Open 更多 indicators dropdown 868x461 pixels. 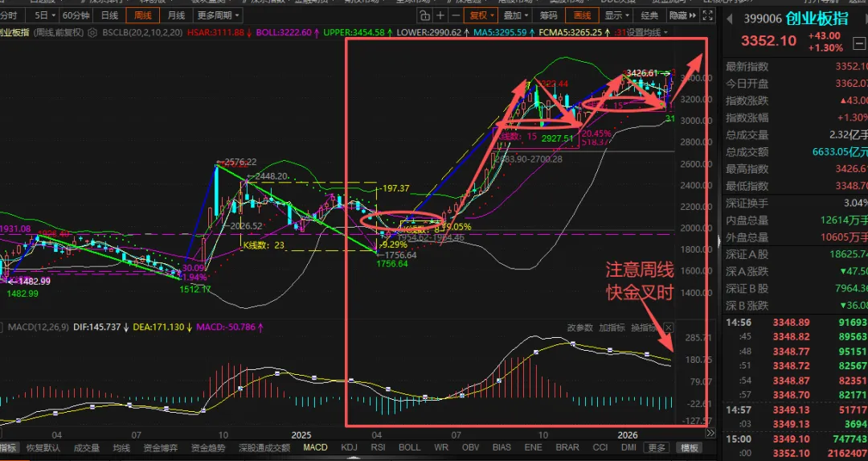coord(657,447)
